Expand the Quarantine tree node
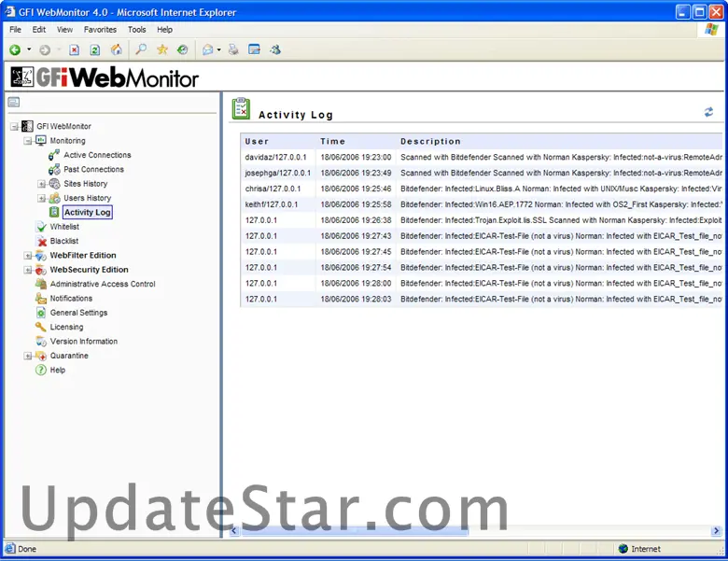Viewport: 728px width, 561px height. [28, 356]
